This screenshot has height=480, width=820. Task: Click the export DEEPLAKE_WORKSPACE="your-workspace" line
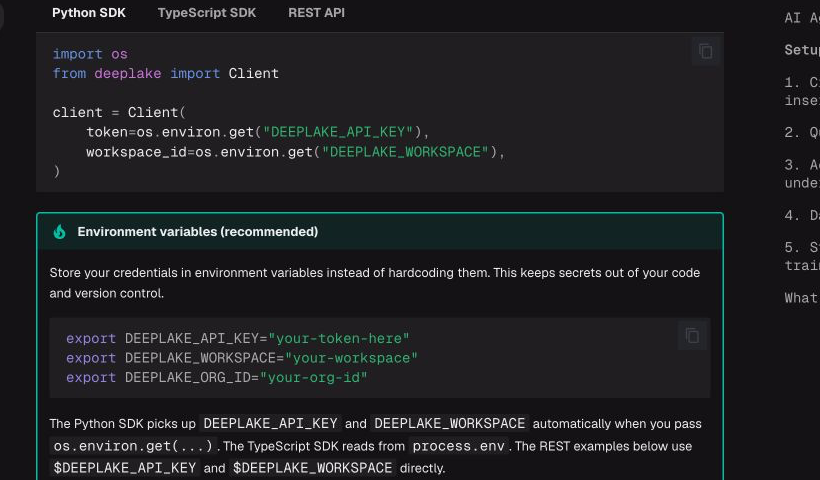point(242,358)
